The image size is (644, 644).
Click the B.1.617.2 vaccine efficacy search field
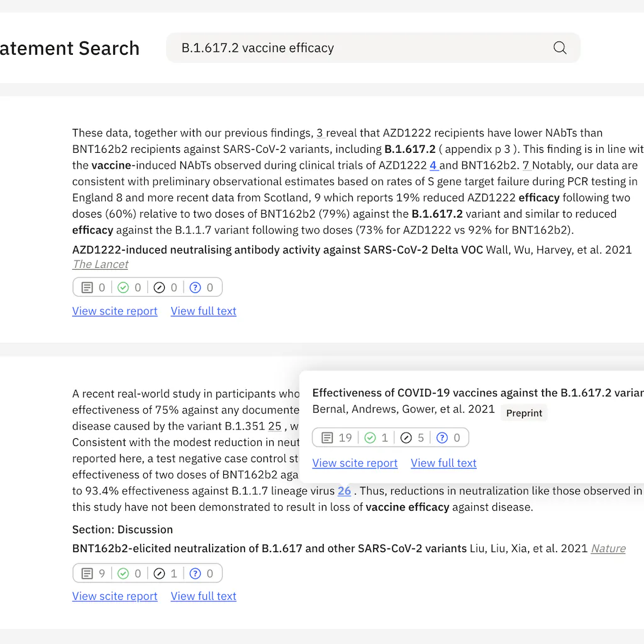pyautogui.click(x=358, y=48)
